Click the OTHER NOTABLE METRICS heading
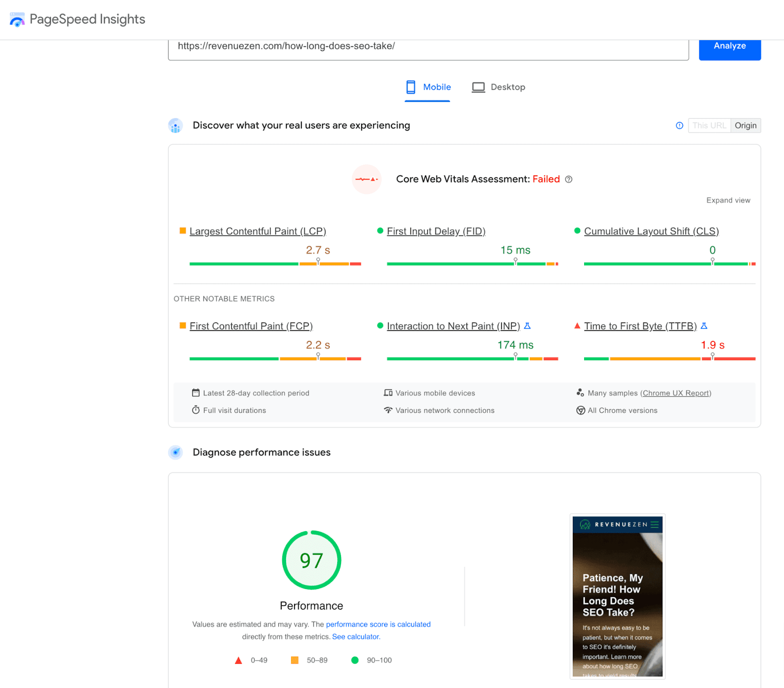The width and height of the screenshot is (784, 688). 224,299
